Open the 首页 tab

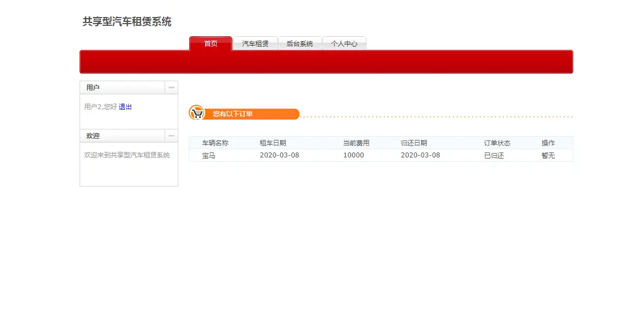pyautogui.click(x=211, y=43)
